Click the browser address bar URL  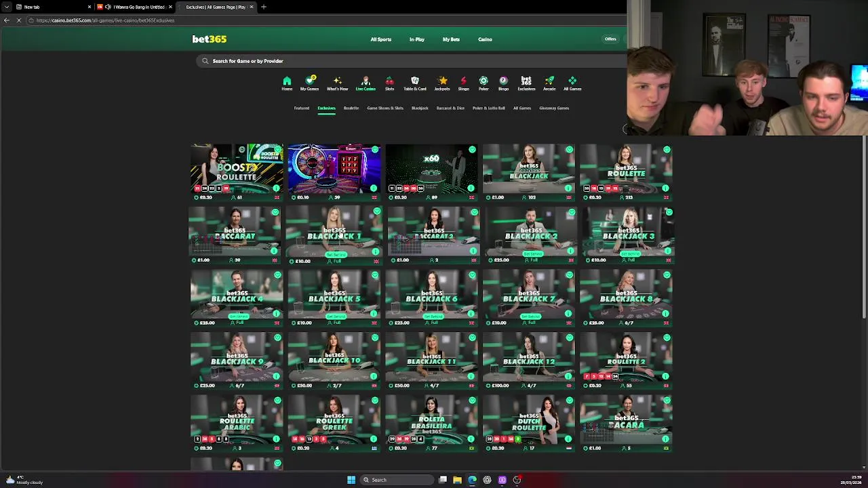tap(105, 20)
